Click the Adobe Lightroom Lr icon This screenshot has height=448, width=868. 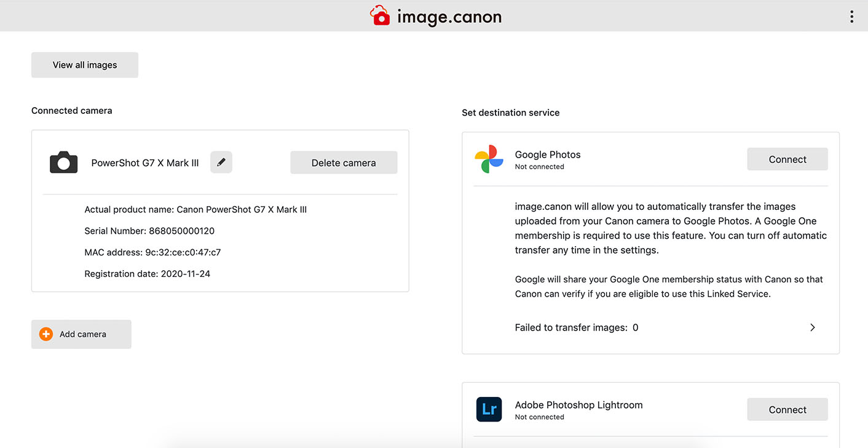(x=489, y=410)
